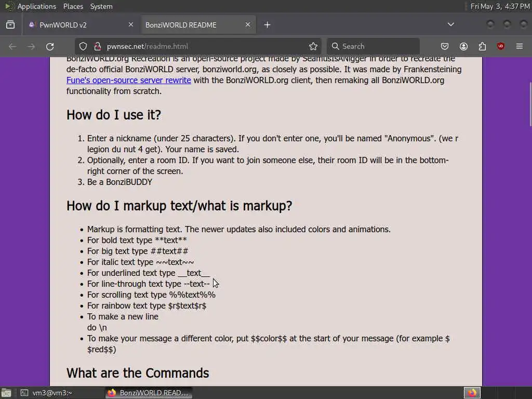The width and height of the screenshot is (532, 399).
Task: Close the PwnWORLD v2 tab
Action: [x=130, y=24]
